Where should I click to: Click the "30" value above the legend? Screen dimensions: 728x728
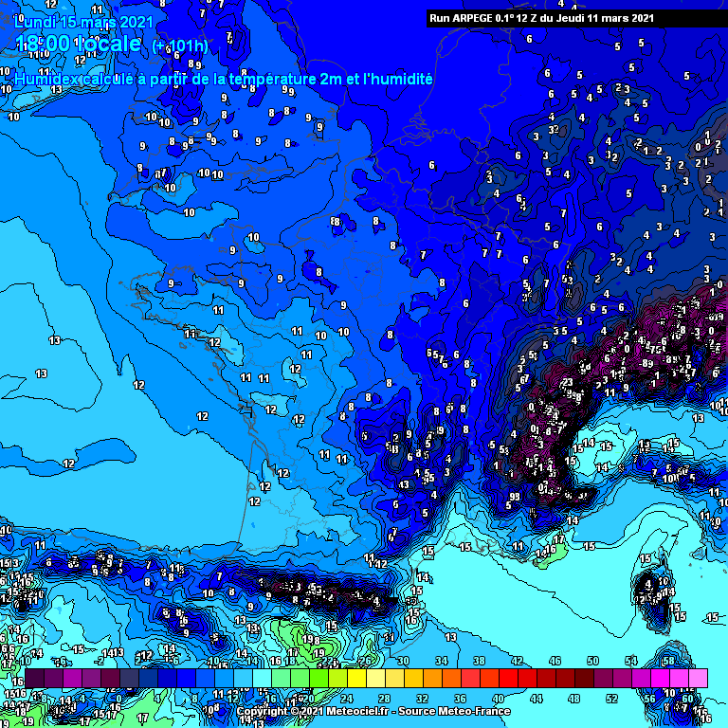coord(403,661)
